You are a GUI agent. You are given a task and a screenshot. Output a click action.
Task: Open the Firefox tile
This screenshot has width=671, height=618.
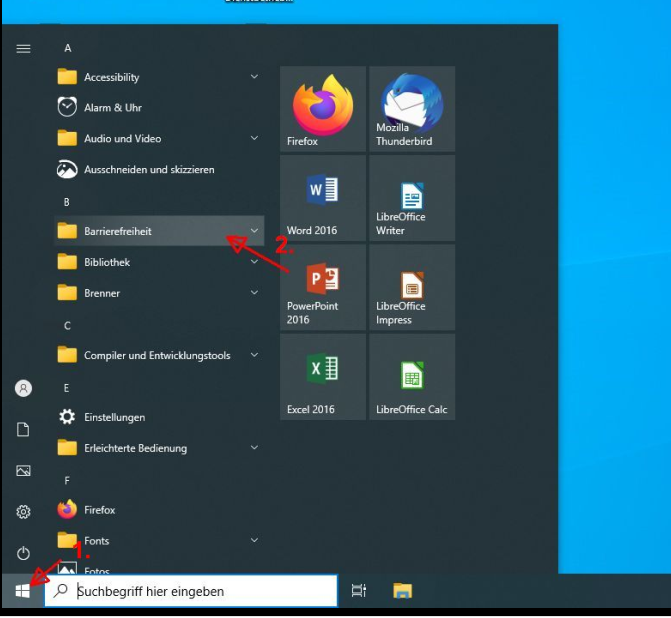click(323, 109)
